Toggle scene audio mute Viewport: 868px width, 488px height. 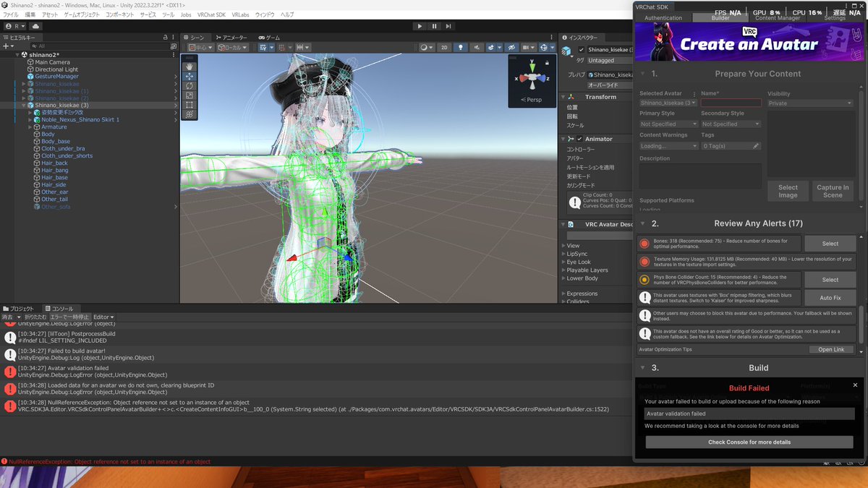pyautogui.click(x=477, y=47)
